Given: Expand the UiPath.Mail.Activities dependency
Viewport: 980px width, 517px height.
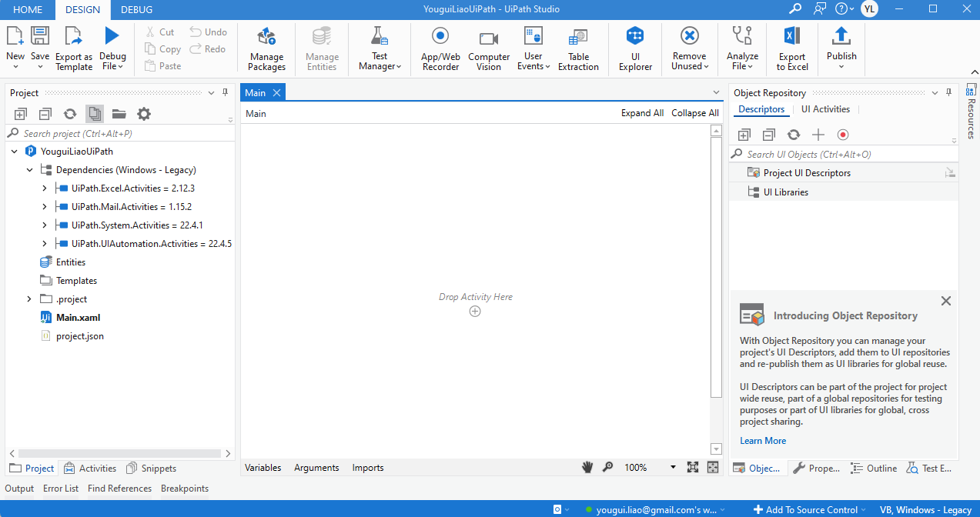Looking at the screenshot, I should tap(44, 206).
